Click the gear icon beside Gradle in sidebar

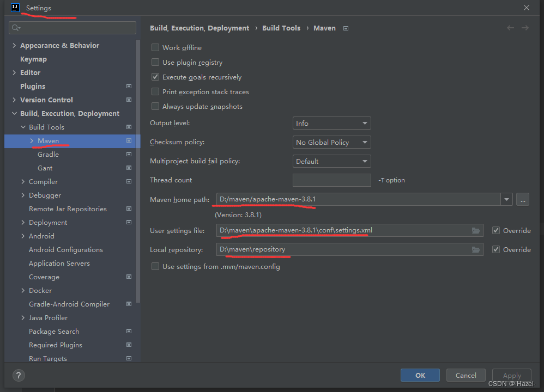pyautogui.click(x=129, y=154)
